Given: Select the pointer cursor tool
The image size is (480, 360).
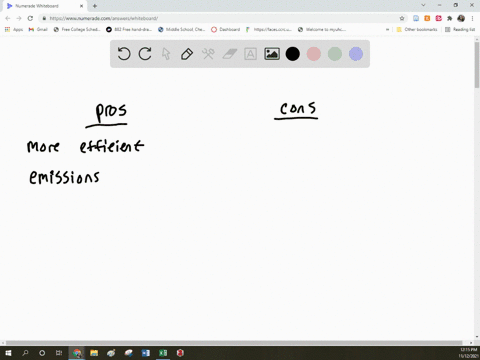Looking at the screenshot, I should (166, 54).
